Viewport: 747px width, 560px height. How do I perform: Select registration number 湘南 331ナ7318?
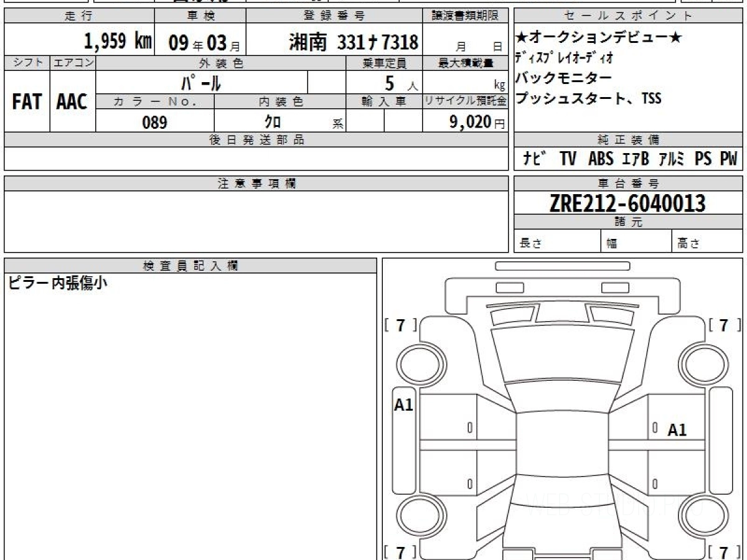pos(353,42)
